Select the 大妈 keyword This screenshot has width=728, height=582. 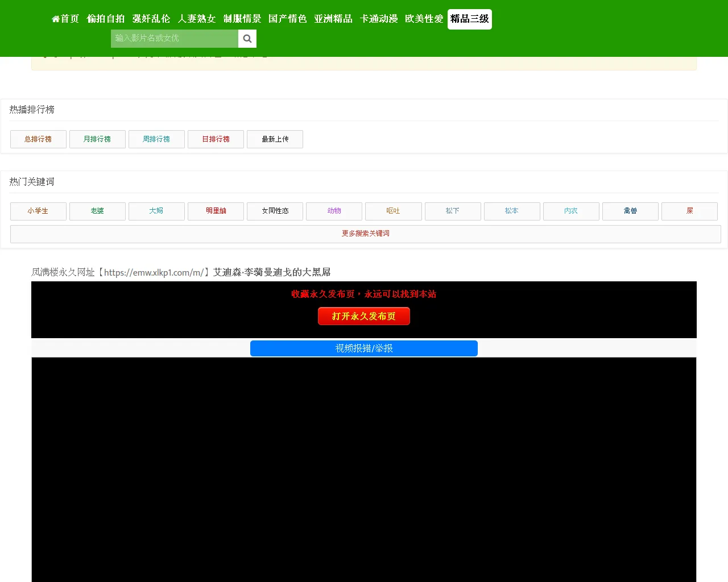click(156, 211)
